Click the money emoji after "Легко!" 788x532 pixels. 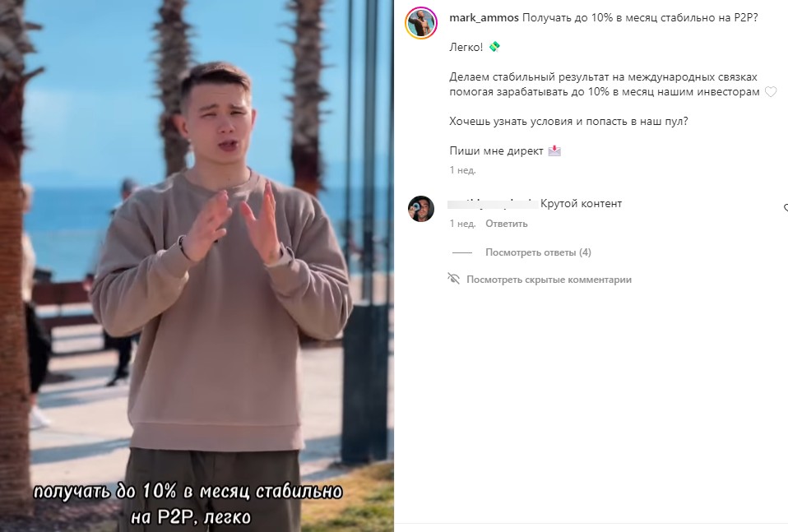point(494,47)
